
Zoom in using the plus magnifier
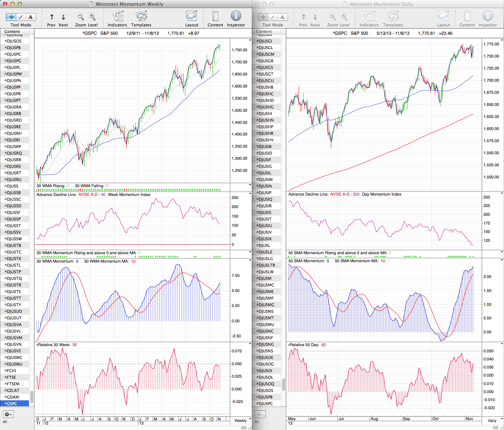tap(92, 17)
